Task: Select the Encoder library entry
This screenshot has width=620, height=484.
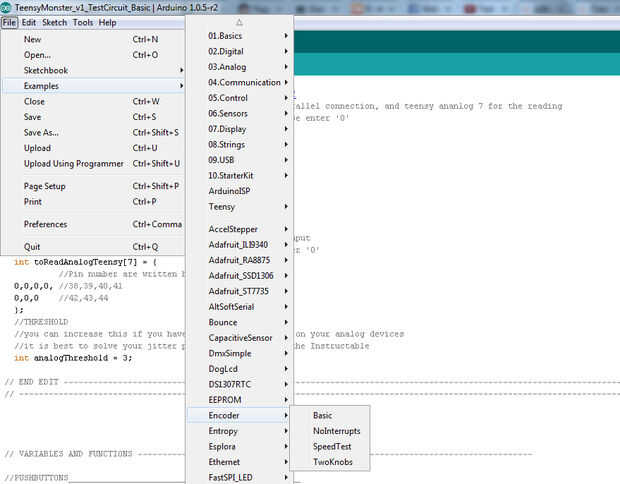Action: (239, 415)
